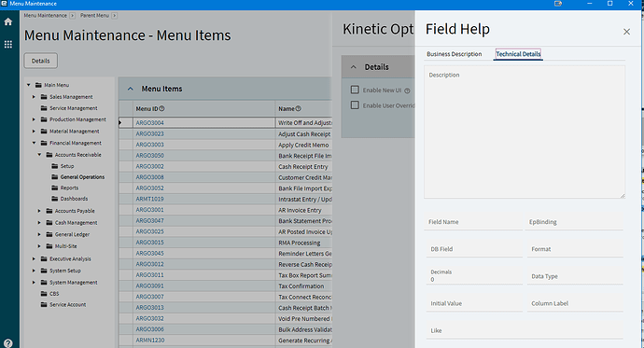Select the row checkbox for ARGO3023
The width and height of the screenshot is (644, 348).
click(x=126, y=133)
